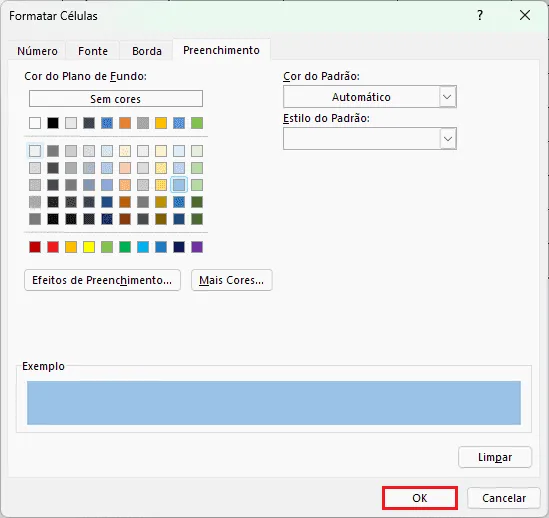Pick the purple standard color swatch
Screen dimensions: 549x518
click(x=197, y=247)
